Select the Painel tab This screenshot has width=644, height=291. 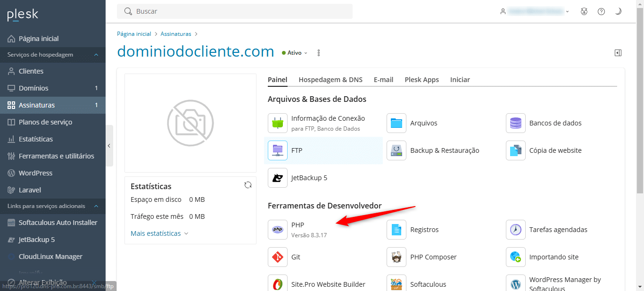(278, 80)
